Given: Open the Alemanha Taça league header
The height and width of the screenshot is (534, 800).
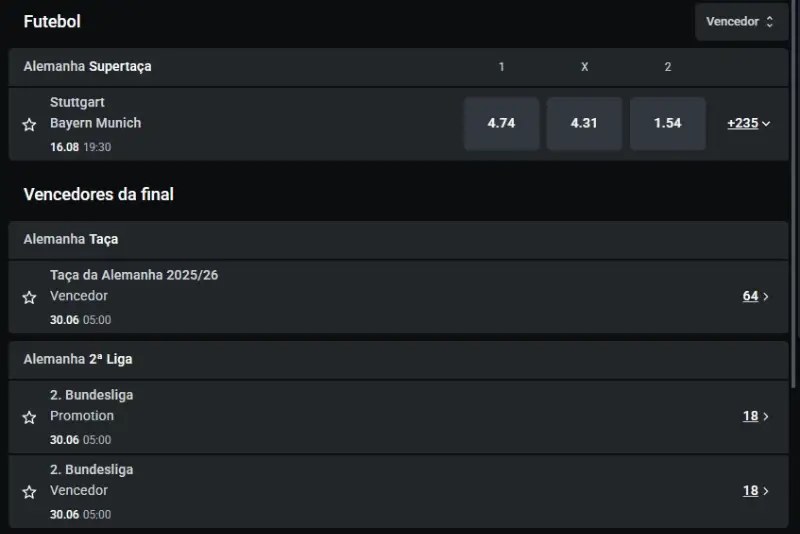Looking at the screenshot, I should point(71,239).
